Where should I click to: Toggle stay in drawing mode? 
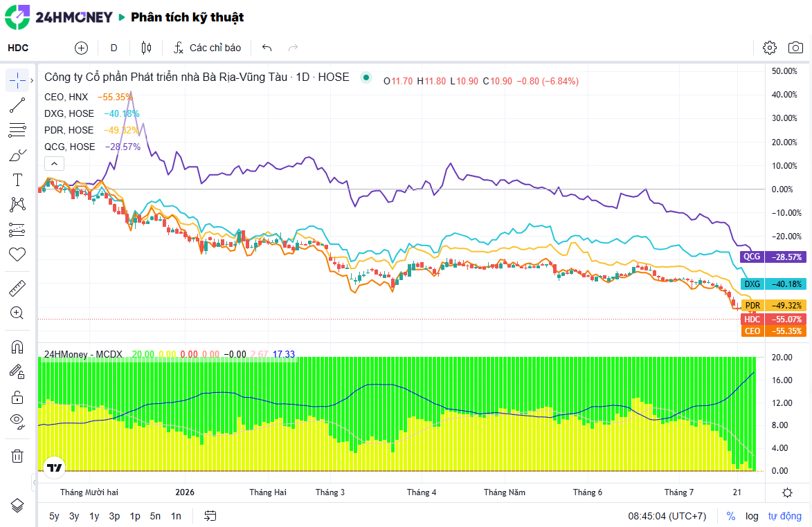point(17,372)
